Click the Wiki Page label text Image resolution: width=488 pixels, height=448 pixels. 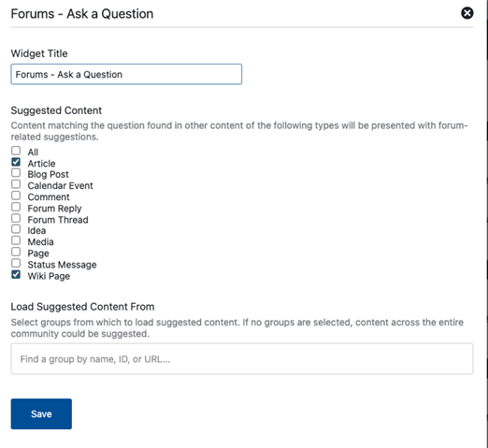(49, 276)
